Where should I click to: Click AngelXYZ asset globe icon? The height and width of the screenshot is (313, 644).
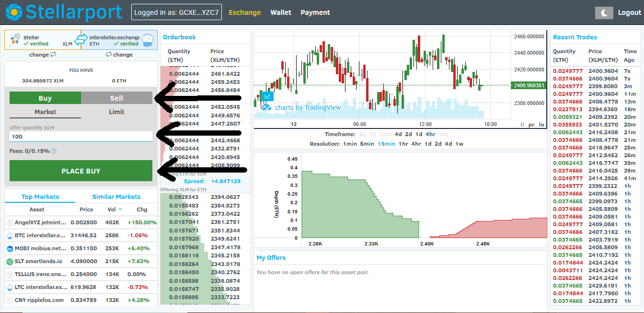pyautogui.click(x=10, y=223)
